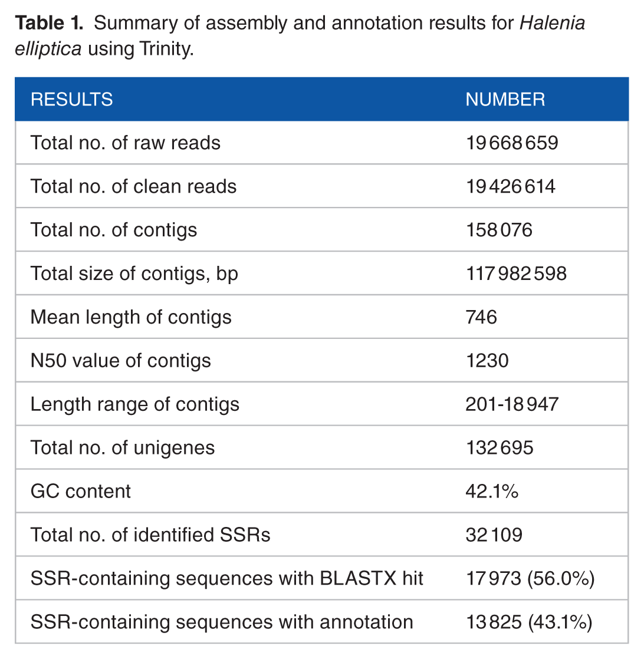Image resolution: width=644 pixels, height=659 pixels.
Task: Click the 'SSR-containing sequences with annotation' label
Action: tap(222, 622)
